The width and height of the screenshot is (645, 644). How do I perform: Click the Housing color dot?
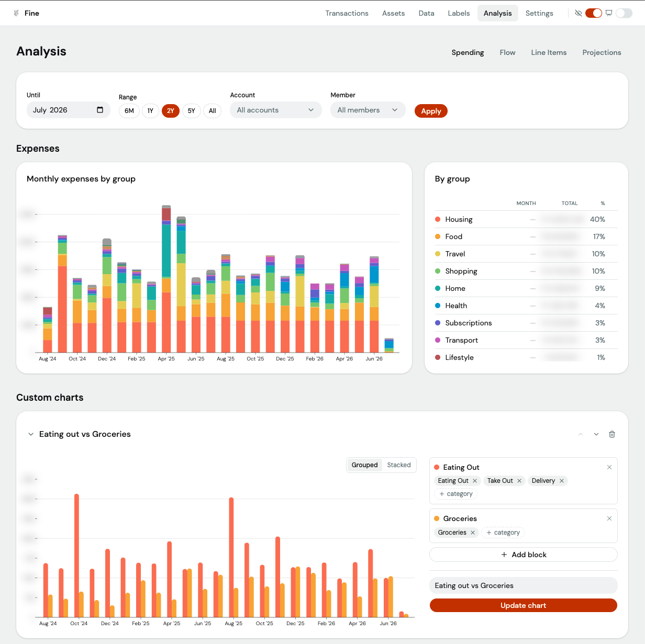coord(438,219)
